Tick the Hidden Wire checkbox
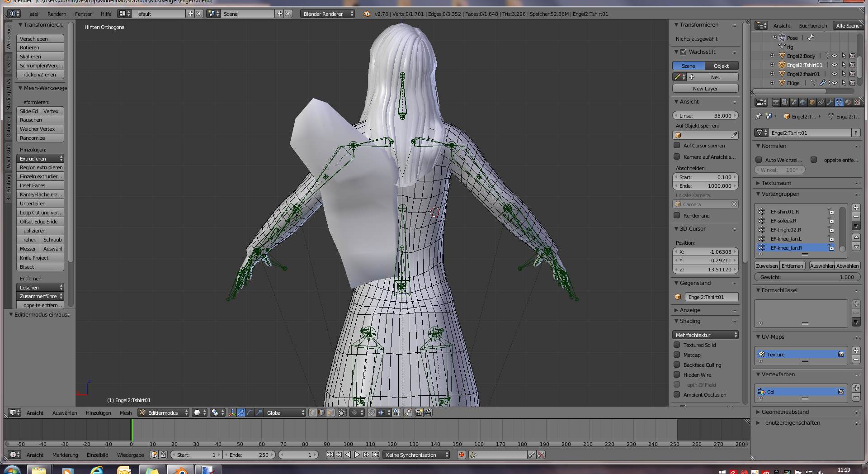868x474 pixels. click(x=677, y=375)
